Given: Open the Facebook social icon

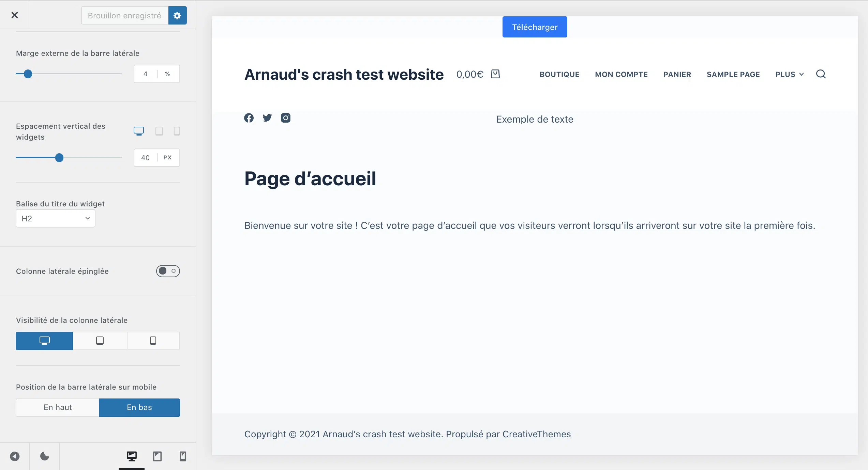Looking at the screenshot, I should coord(249,118).
